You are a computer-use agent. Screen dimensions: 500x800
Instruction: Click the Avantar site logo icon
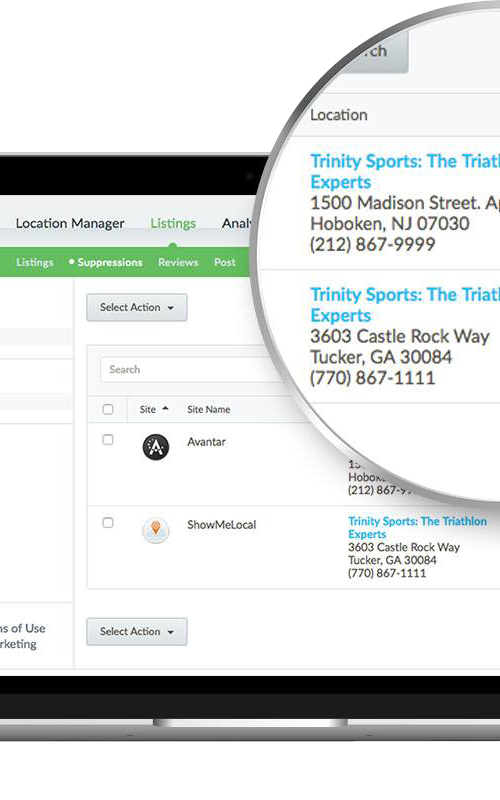(x=156, y=447)
